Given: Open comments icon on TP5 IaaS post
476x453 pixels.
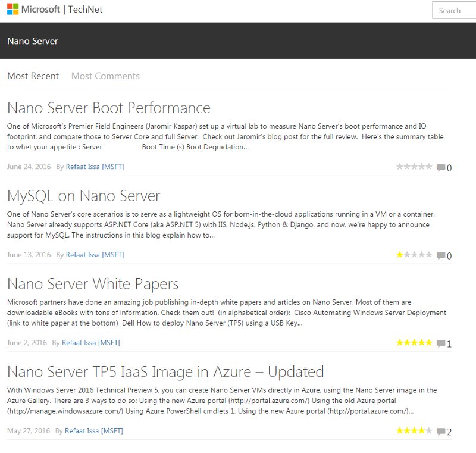Looking at the screenshot, I should tap(441, 432).
